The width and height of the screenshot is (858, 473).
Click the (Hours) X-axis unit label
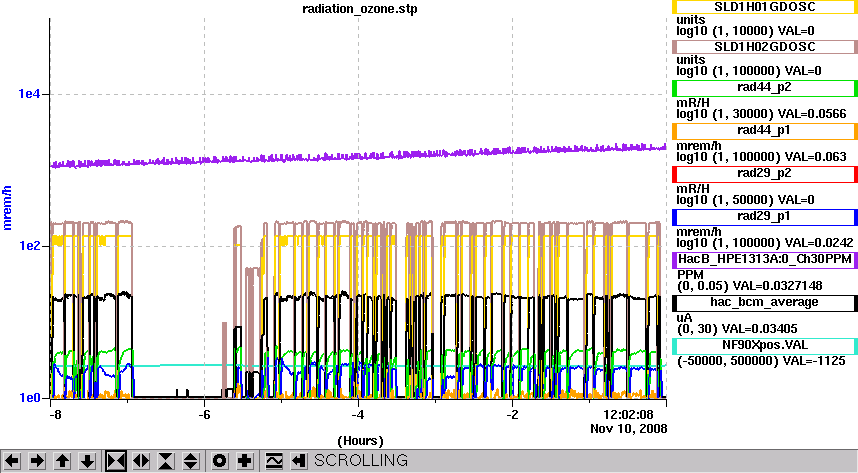[360, 441]
